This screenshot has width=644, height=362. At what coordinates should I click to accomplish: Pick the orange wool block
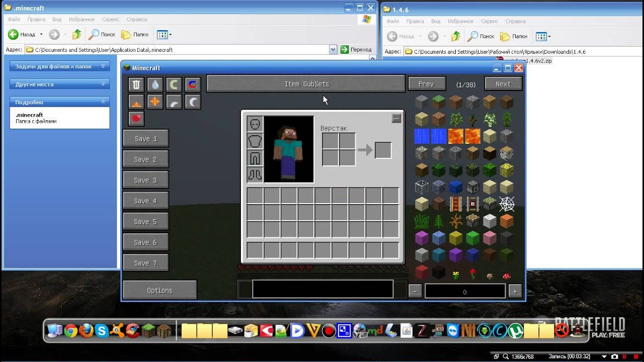tap(507, 221)
